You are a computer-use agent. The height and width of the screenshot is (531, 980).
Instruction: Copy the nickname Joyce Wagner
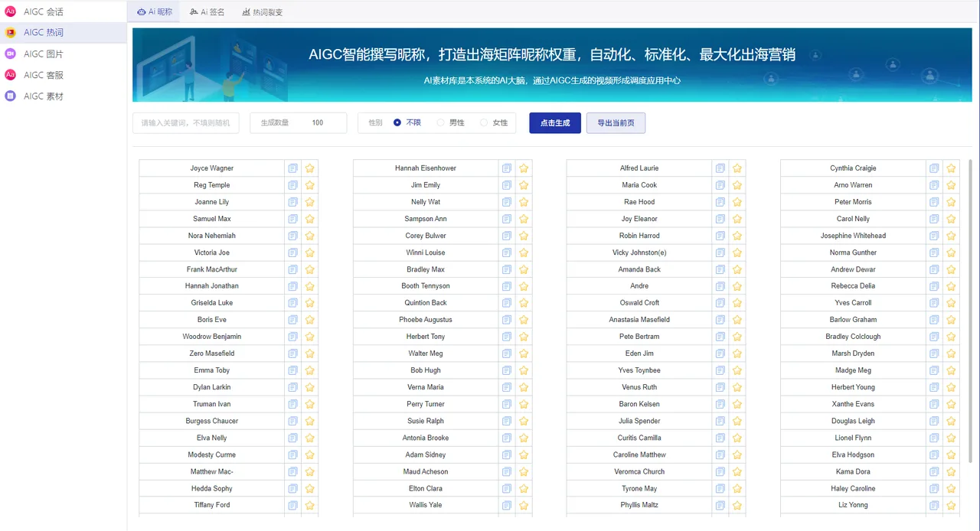click(292, 168)
